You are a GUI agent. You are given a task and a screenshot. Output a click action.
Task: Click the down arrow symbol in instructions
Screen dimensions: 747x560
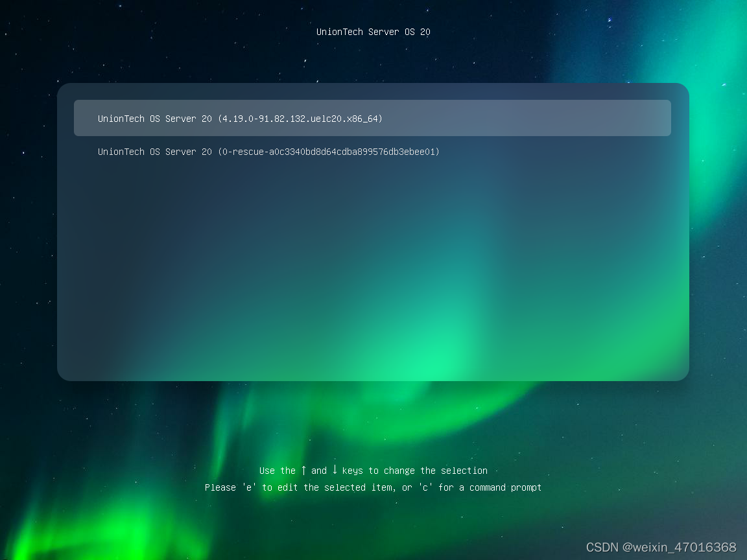(334, 470)
